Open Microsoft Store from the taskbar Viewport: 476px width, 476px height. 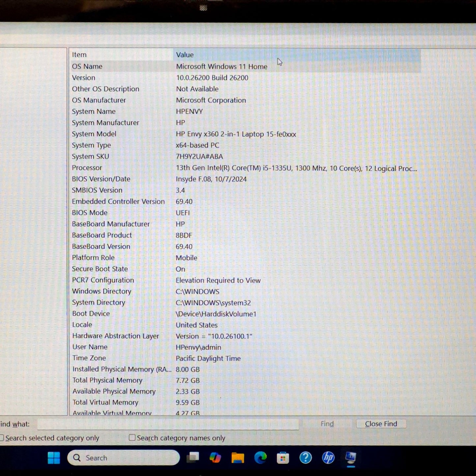283,458
